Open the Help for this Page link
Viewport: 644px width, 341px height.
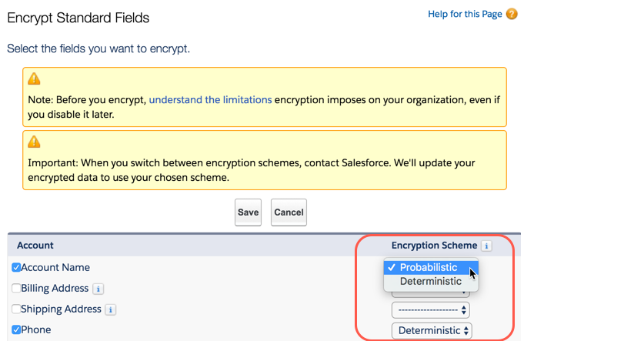465,14
